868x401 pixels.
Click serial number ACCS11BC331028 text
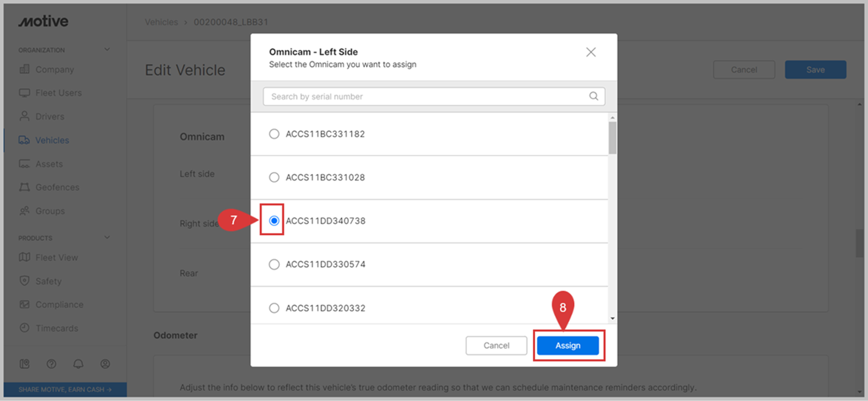pos(325,177)
